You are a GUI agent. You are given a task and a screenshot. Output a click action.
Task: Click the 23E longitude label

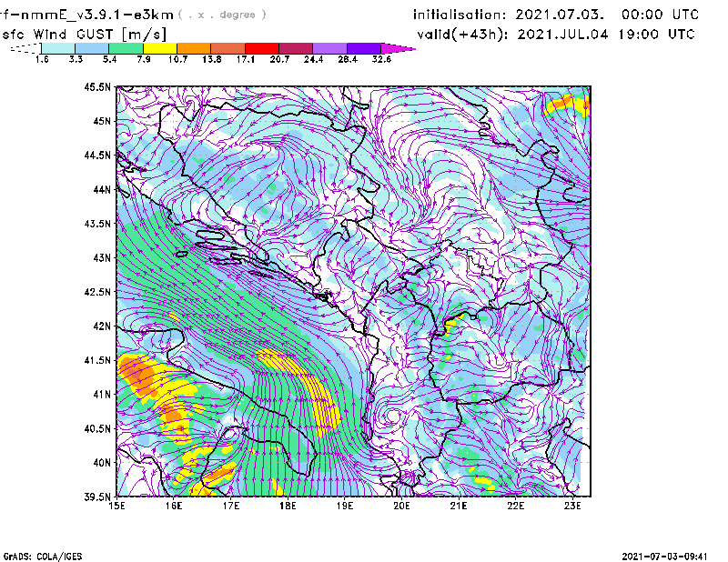(572, 506)
